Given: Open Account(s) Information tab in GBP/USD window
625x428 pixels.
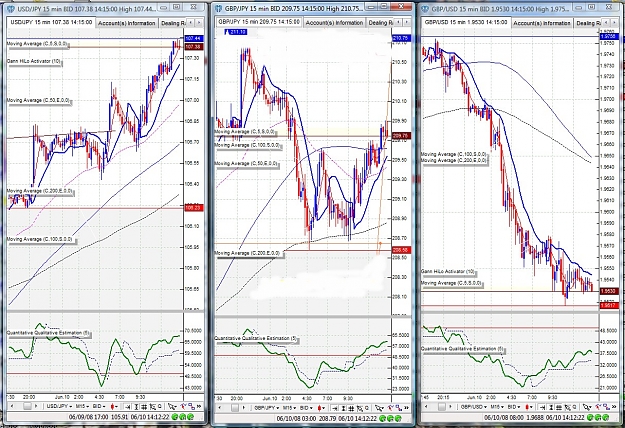Looking at the screenshot, I should pyautogui.click(x=542, y=23).
